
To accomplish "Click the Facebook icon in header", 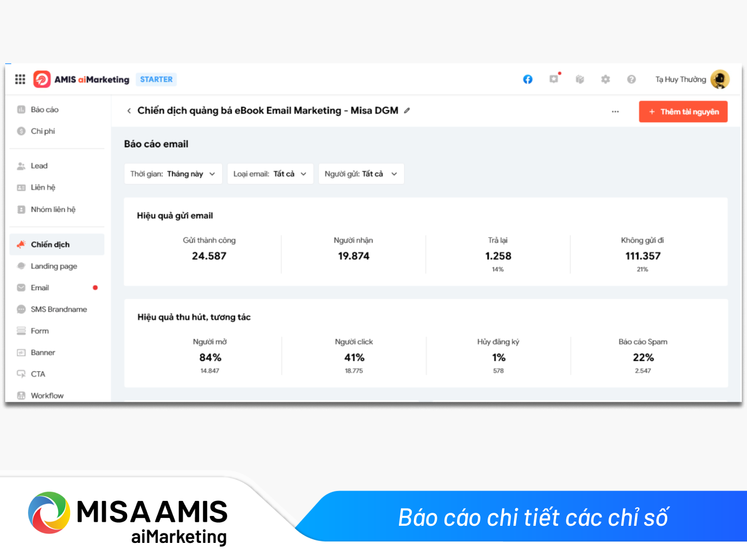I will (x=528, y=79).
